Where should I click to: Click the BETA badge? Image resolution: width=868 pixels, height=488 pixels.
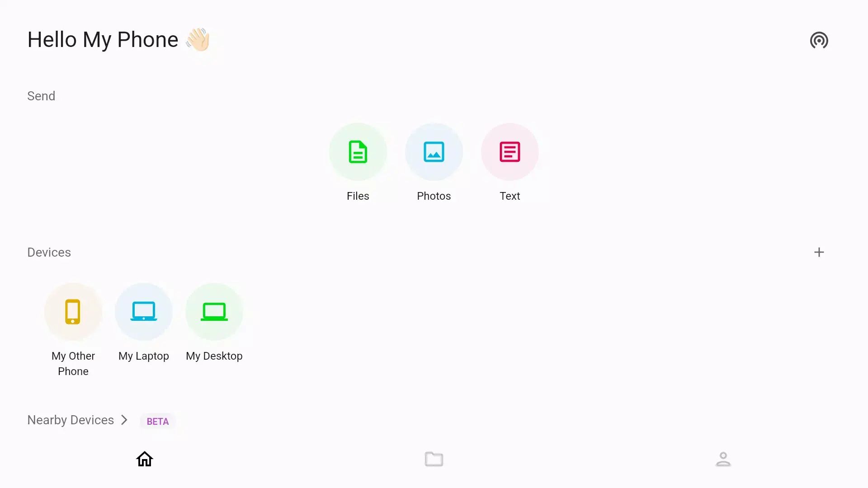(x=157, y=421)
